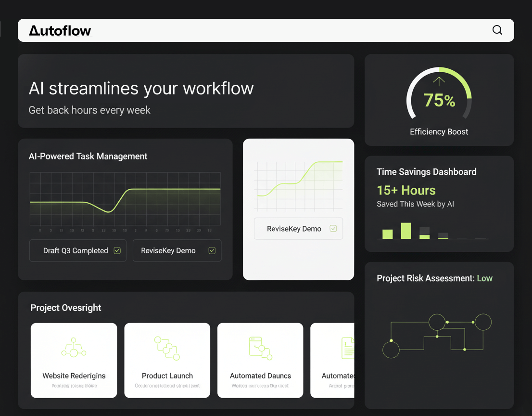Open the Product Launch project card

tap(167, 360)
